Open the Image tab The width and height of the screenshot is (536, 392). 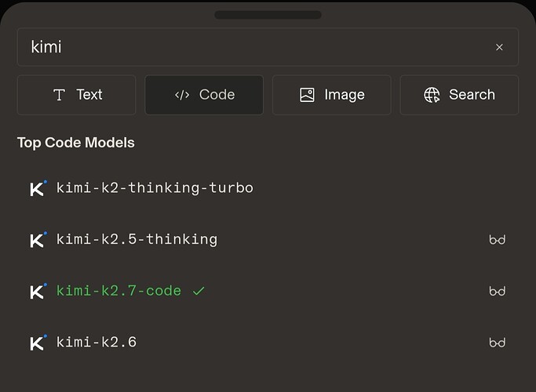[x=332, y=95]
